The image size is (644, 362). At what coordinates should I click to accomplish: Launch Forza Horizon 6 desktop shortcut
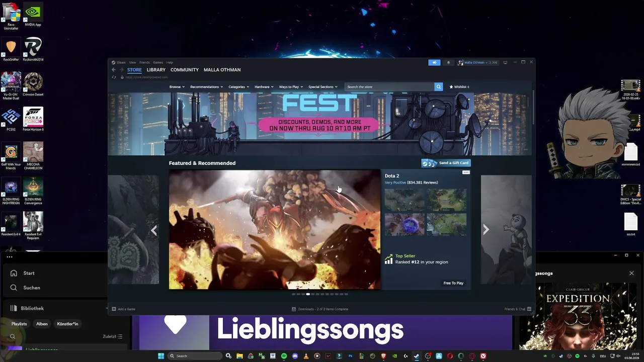33,119
